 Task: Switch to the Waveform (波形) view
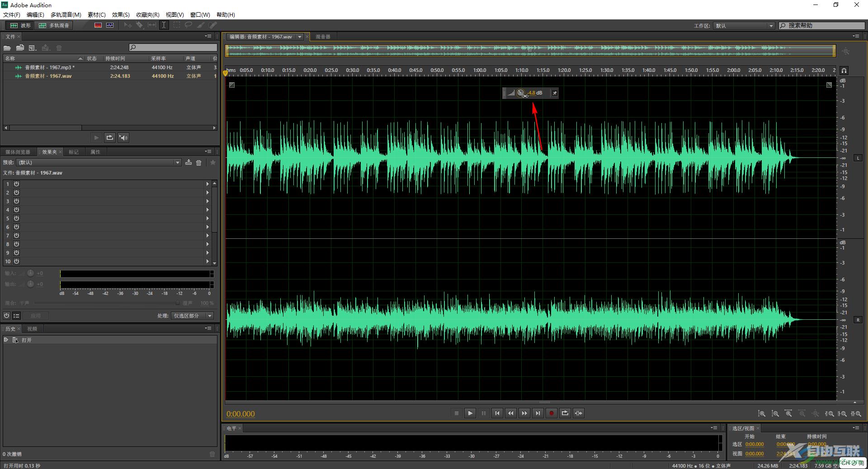point(21,25)
